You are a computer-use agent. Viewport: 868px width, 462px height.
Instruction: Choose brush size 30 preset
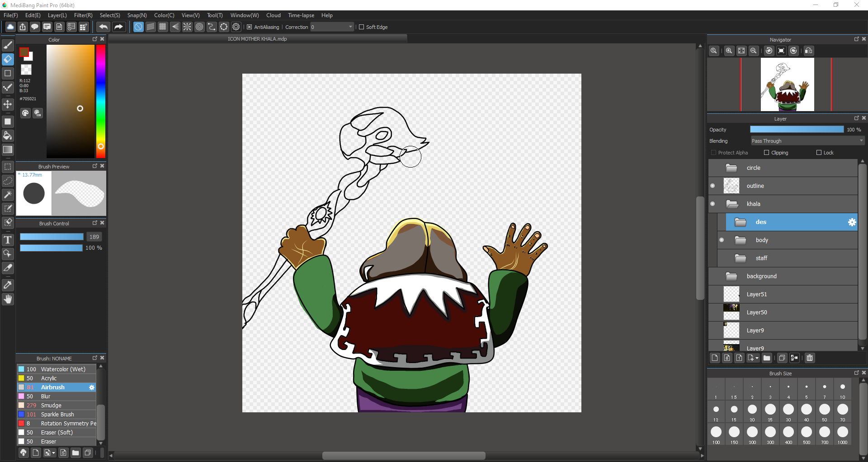(x=788, y=411)
